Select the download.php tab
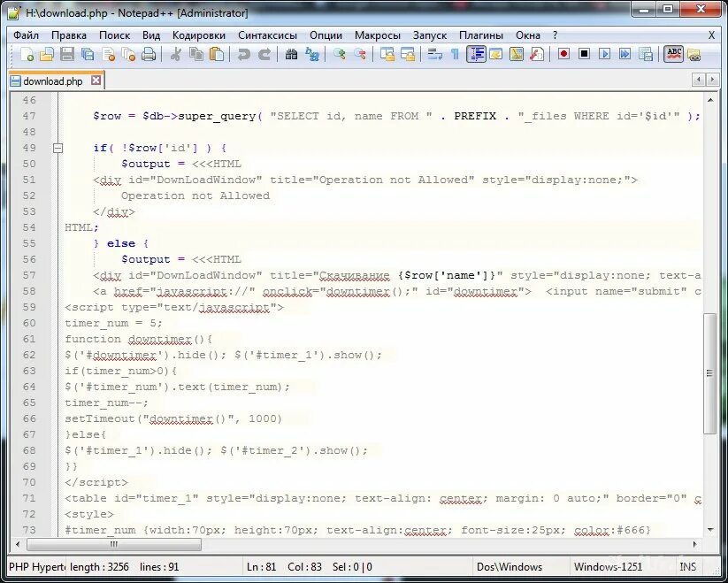Viewport: 728px width, 583px height. (x=52, y=81)
